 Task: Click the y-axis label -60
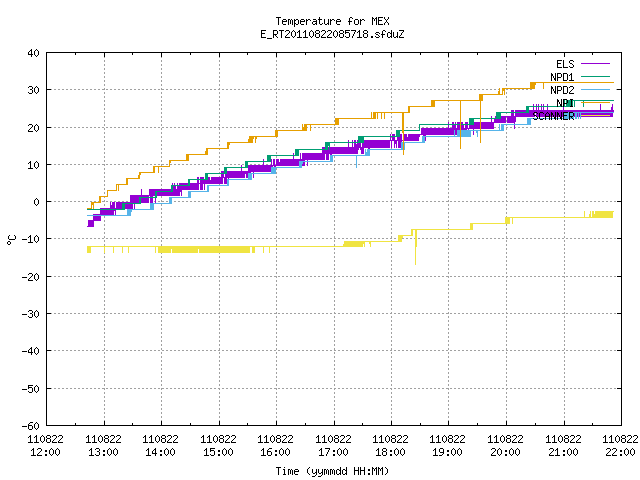pos(31,426)
